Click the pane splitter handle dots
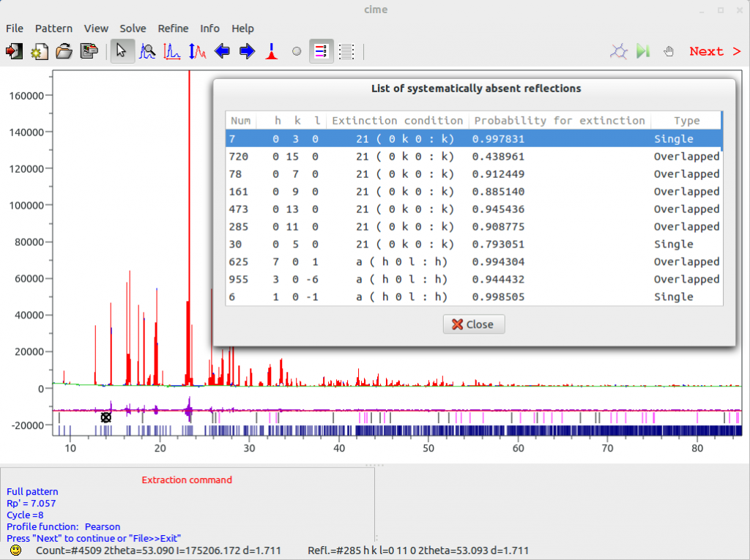Viewport: 750px width, 560px height. pyautogui.click(x=374, y=465)
